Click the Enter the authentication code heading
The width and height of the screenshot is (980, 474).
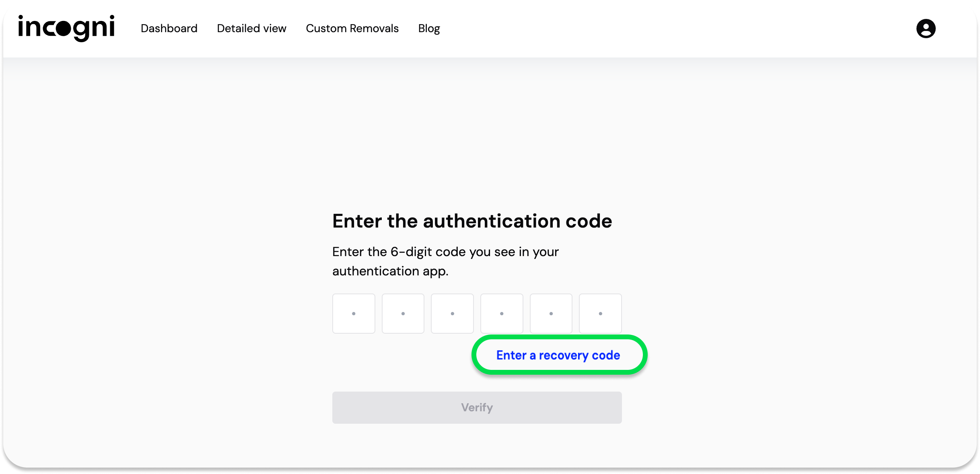point(472,221)
